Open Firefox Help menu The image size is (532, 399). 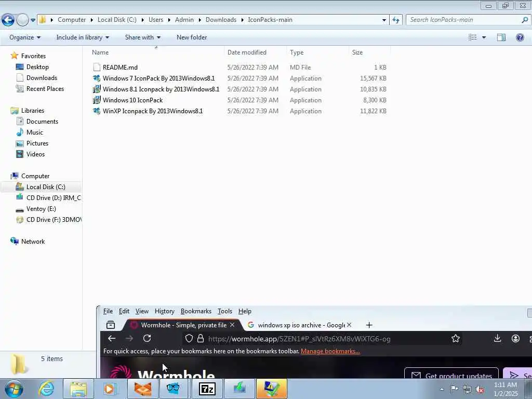tap(245, 311)
